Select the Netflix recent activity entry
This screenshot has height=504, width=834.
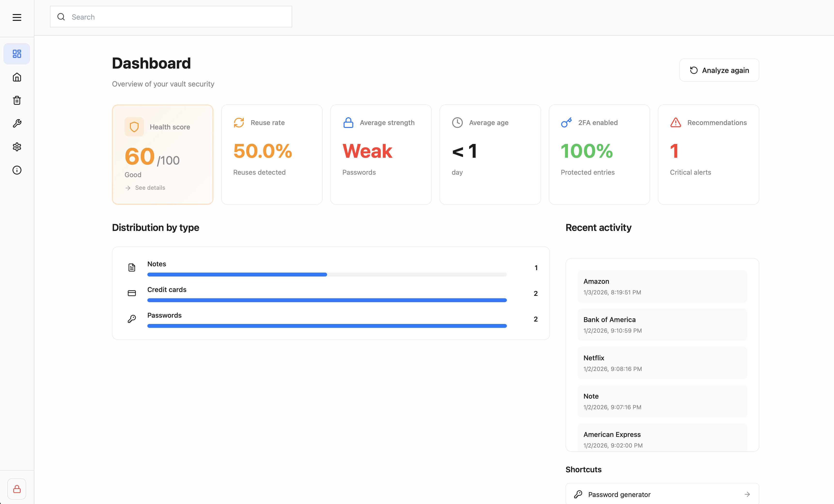(662, 363)
